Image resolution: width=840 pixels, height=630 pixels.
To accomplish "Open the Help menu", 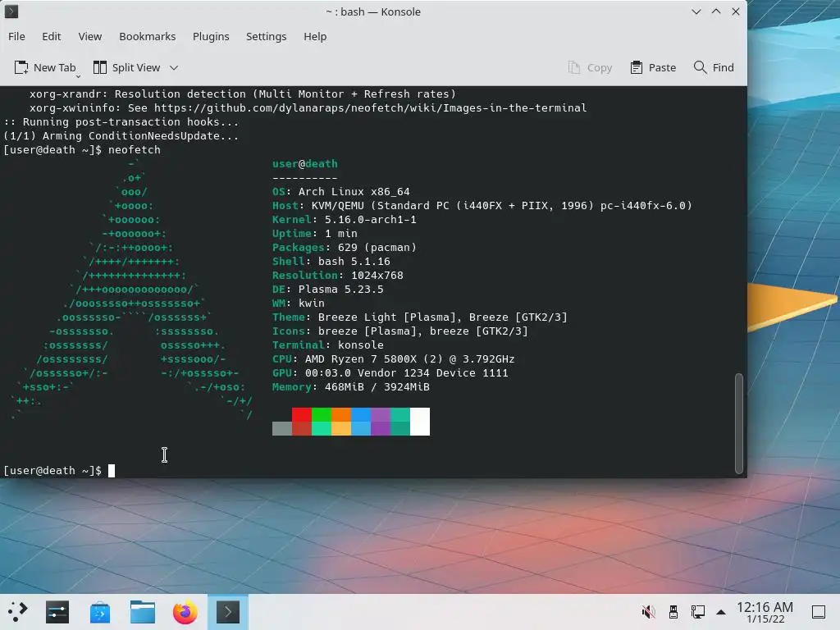I will [315, 36].
